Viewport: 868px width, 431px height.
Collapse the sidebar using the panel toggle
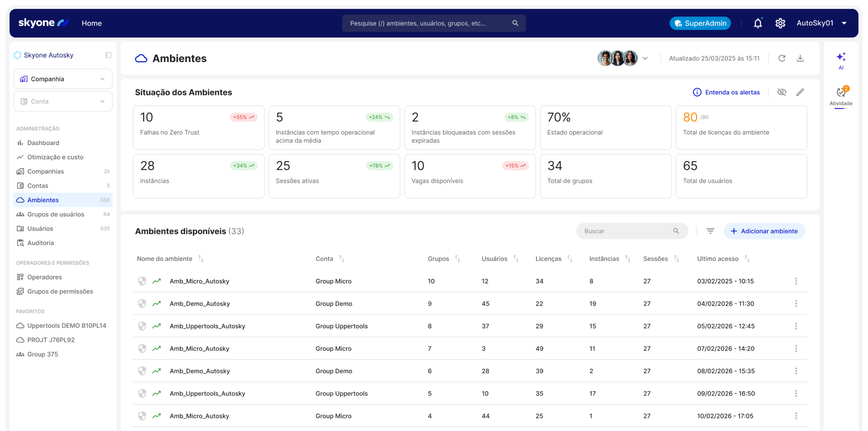[108, 55]
